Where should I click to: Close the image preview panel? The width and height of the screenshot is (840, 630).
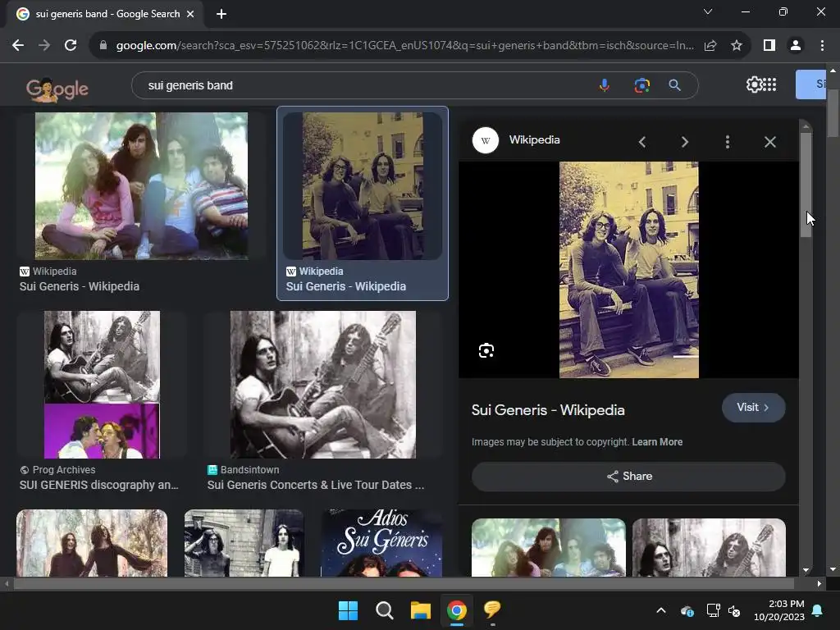tap(770, 142)
